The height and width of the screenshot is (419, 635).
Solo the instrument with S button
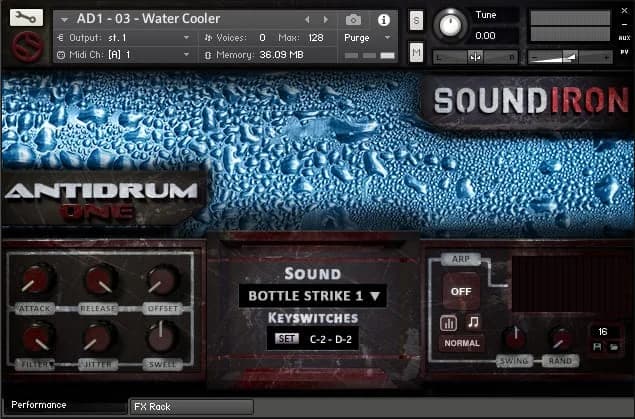416,21
